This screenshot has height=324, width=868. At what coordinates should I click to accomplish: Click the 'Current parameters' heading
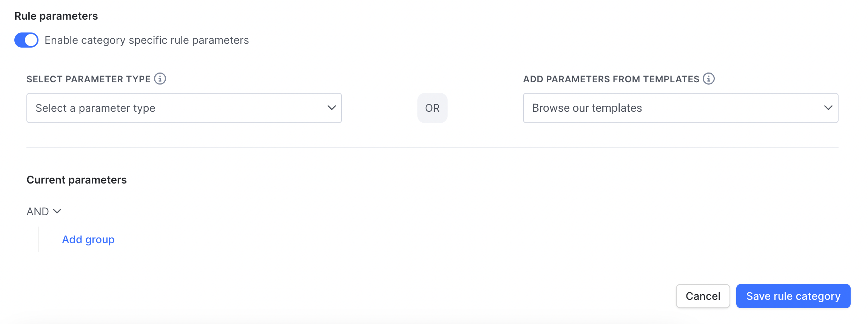tap(77, 180)
